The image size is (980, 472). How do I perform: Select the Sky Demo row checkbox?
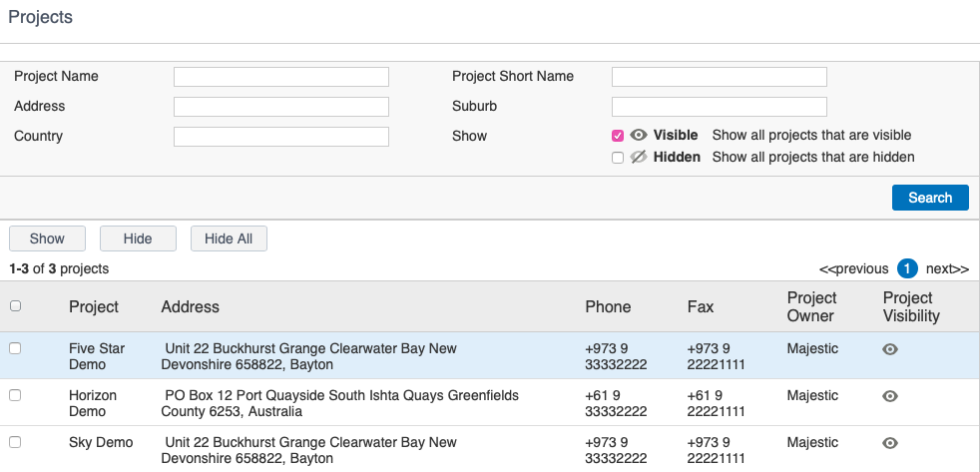click(x=16, y=442)
